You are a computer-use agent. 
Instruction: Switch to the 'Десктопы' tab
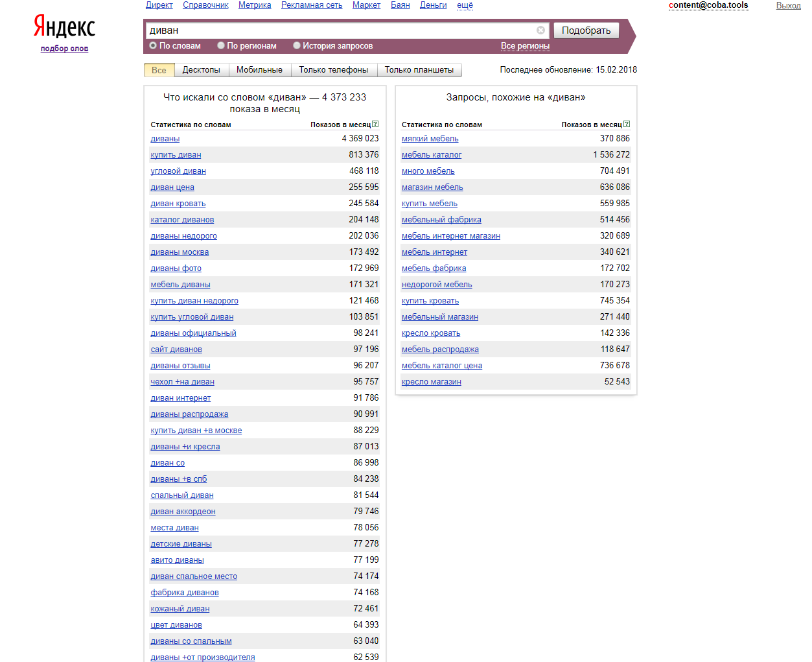[x=201, y=70]
